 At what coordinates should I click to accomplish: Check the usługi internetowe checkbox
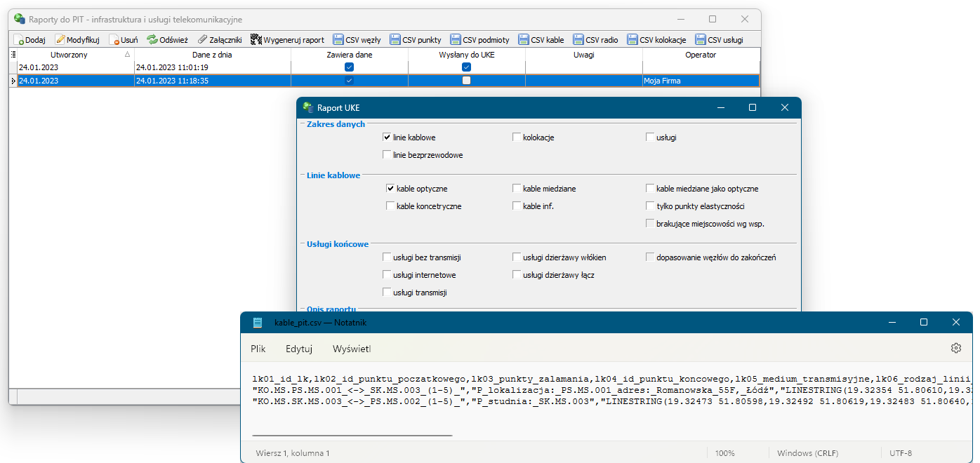click(x=387, y=275)
